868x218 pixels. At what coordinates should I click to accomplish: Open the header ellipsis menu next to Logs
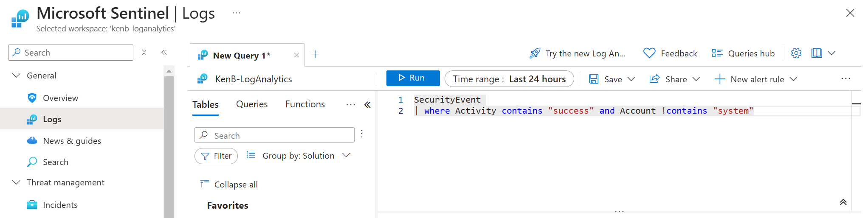[236, 13]
